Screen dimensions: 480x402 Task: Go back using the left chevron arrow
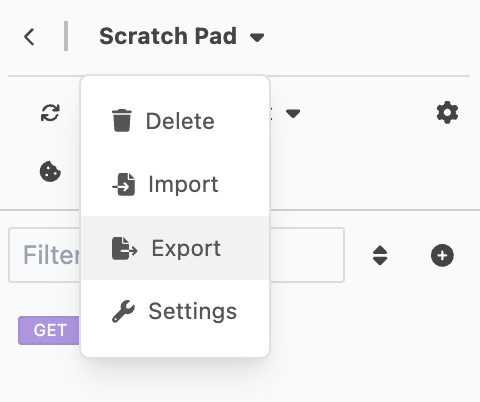(x=29, y=37)
